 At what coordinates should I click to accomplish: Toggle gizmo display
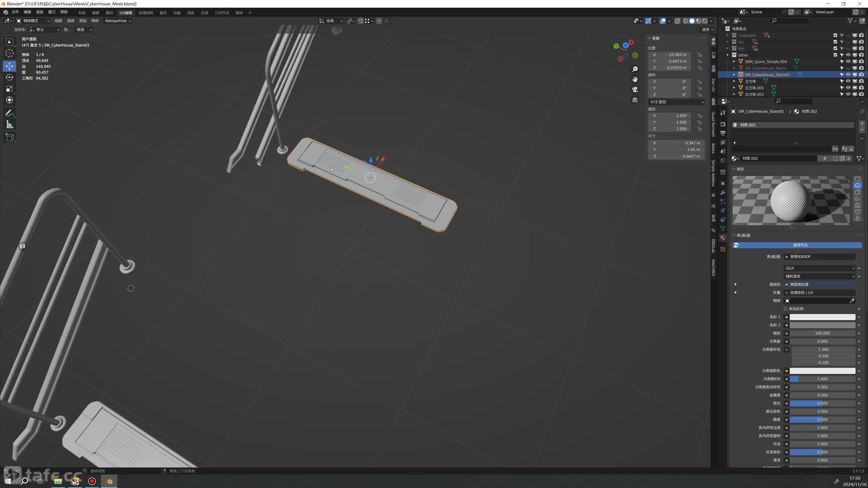pyautogui.click(x=648, y=21)
